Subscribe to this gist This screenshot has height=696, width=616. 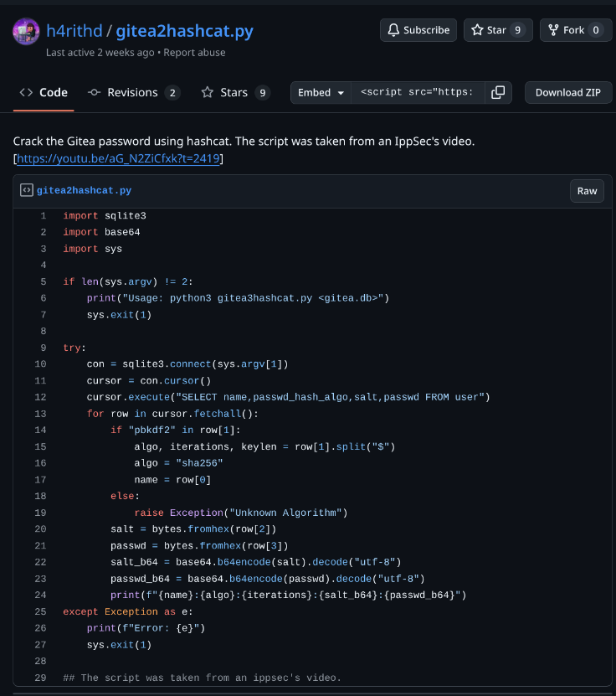tap(418, 30)
